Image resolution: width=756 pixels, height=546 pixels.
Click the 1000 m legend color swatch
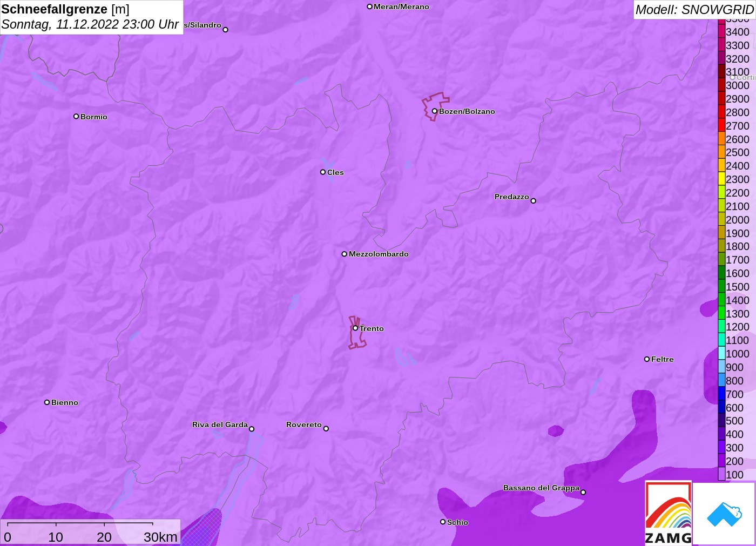pyautogui.click(x=721, y=353)
